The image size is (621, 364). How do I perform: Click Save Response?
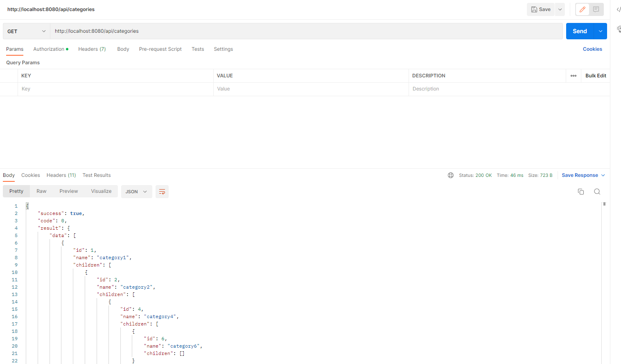click(580, 175)
